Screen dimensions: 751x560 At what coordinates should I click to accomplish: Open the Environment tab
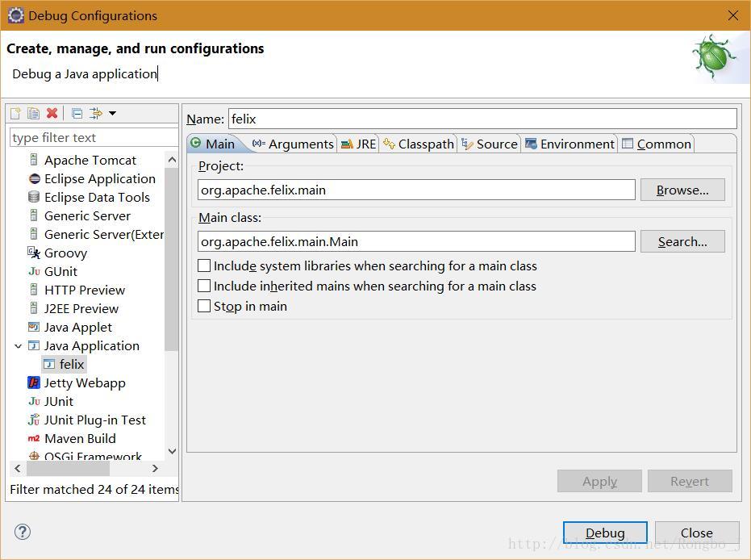[x=570, y=144]
